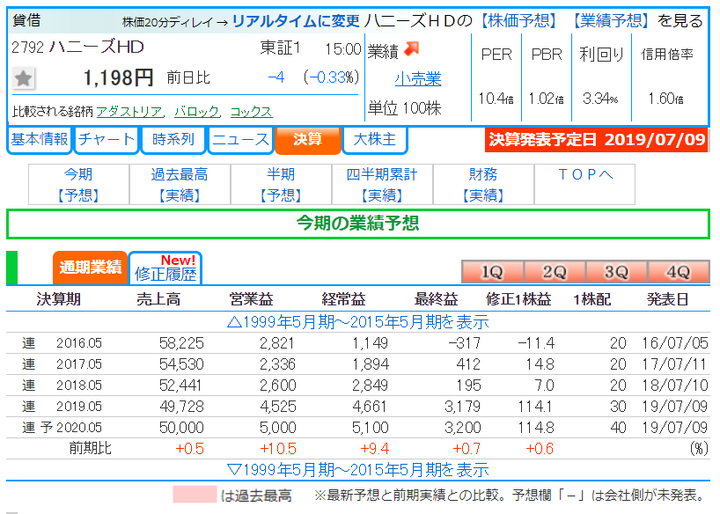Jump to 財務【実績】 section
Screen dimensions: 720x514
click(483, 185)
